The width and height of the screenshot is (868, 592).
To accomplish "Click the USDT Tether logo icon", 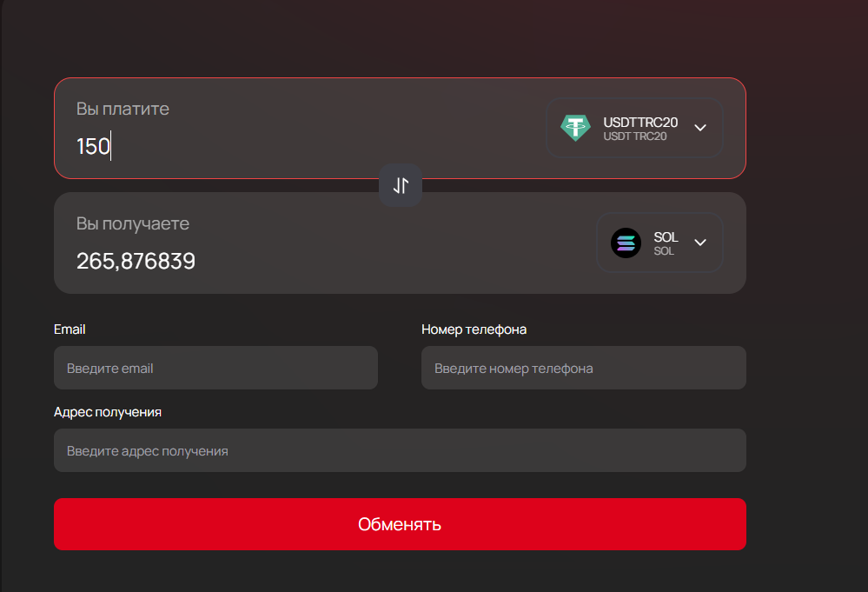I will click(x=575, y=128).
